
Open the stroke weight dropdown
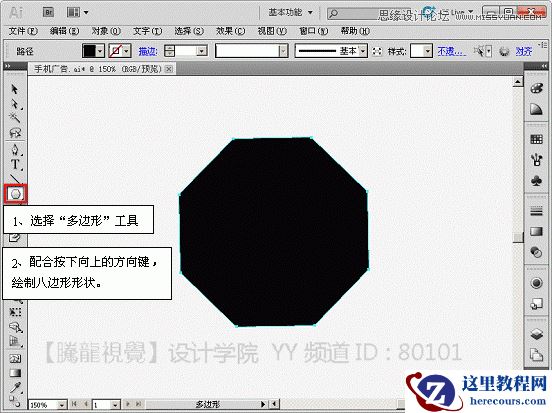201,51
